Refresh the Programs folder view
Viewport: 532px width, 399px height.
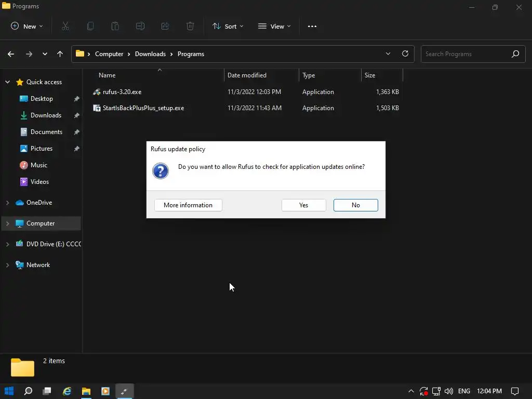coord(405,54)
